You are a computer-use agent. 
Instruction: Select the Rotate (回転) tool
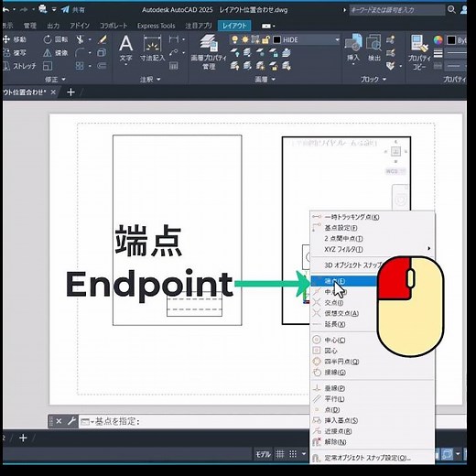(x=56, y=39)
